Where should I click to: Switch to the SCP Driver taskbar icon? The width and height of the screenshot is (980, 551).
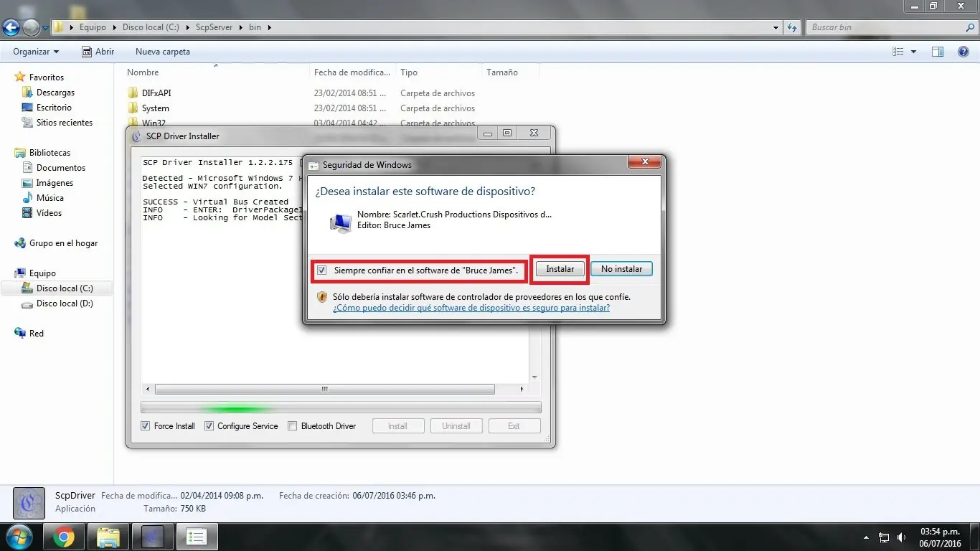(x=152, y=537)
